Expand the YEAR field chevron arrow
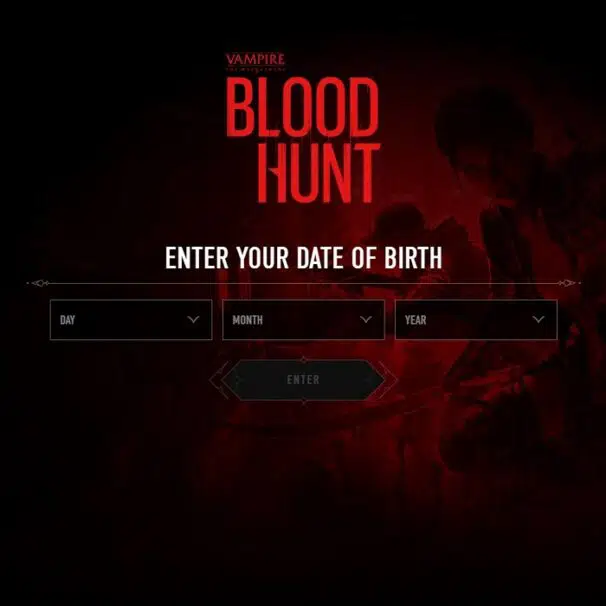 click(x=538, y=320)
